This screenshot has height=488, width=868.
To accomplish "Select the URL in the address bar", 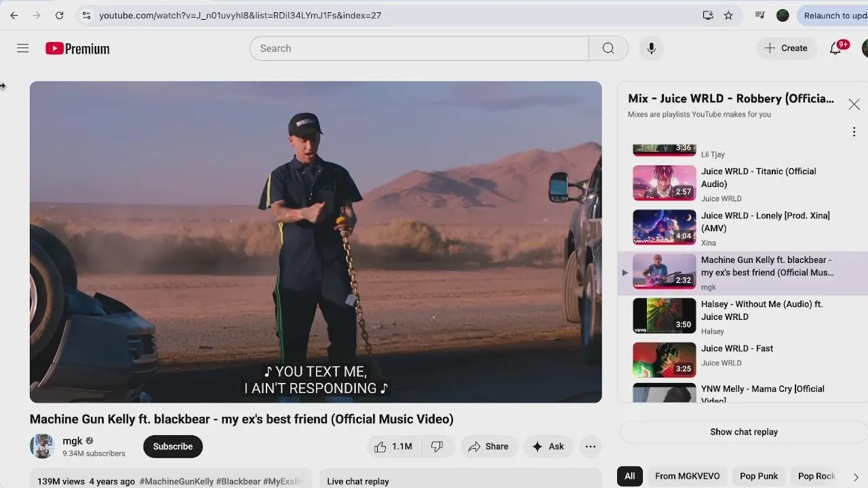I will pyautogui.click(x=240, y=15).
